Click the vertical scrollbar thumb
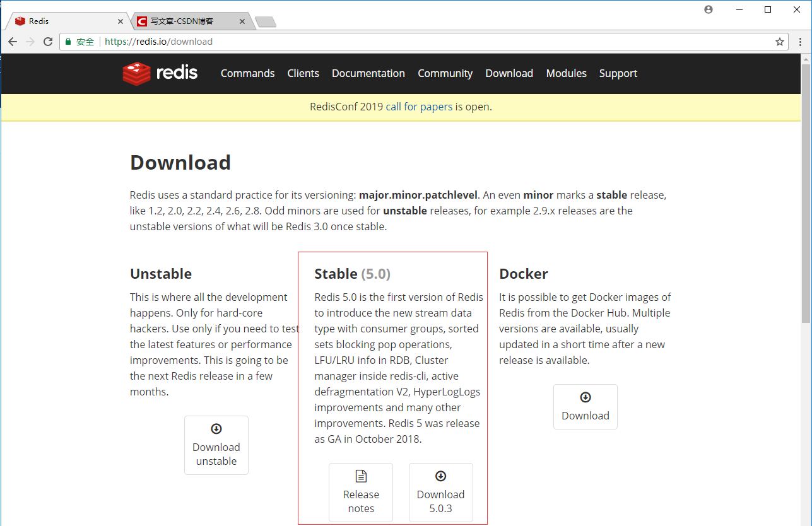812x526 pixels. coord(806,193)
